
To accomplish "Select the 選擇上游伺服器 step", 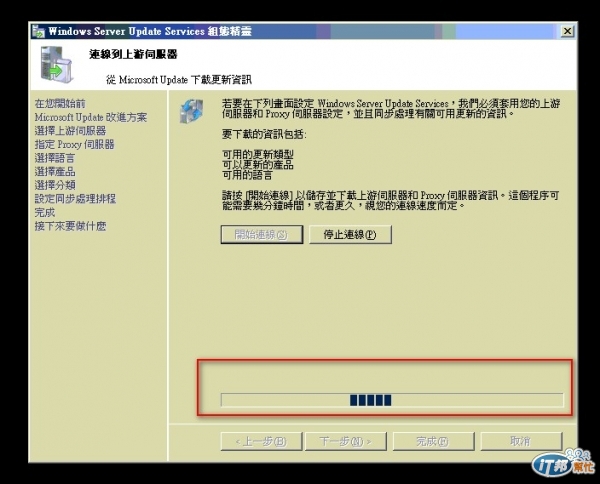I will point(70,131).
